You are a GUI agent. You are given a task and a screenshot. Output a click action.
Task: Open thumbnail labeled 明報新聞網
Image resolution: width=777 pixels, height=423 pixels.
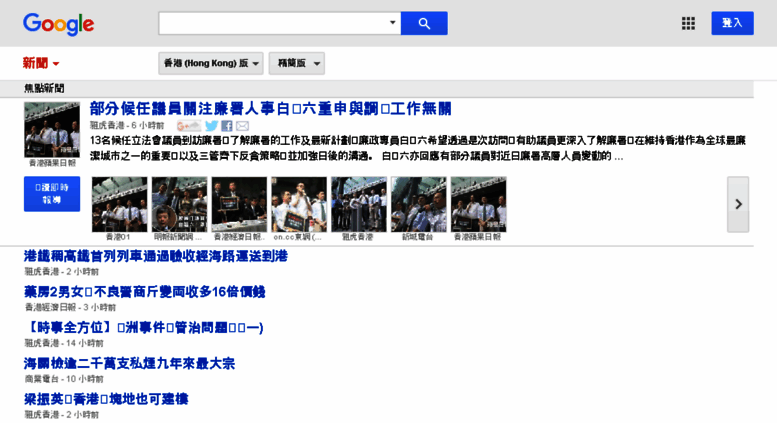[x=179, y=204]
